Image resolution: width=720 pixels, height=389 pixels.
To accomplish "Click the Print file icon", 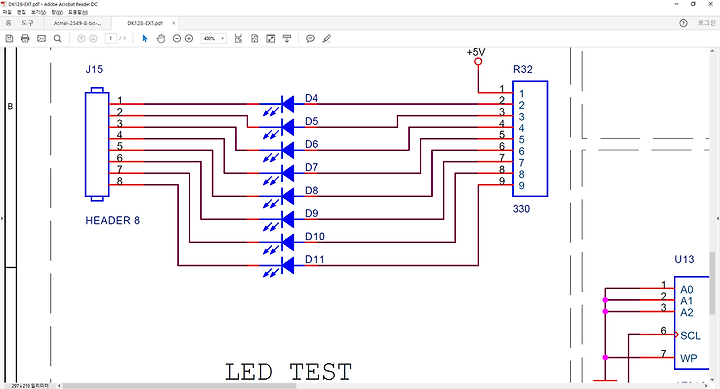I will pyautogui.click(x=25, y=39).
